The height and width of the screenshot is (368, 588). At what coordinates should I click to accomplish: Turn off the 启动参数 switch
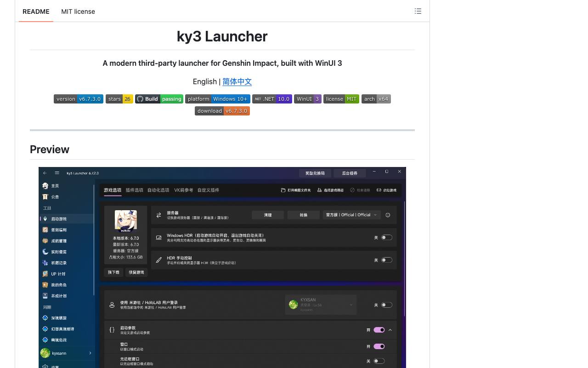tap(379, 330)
